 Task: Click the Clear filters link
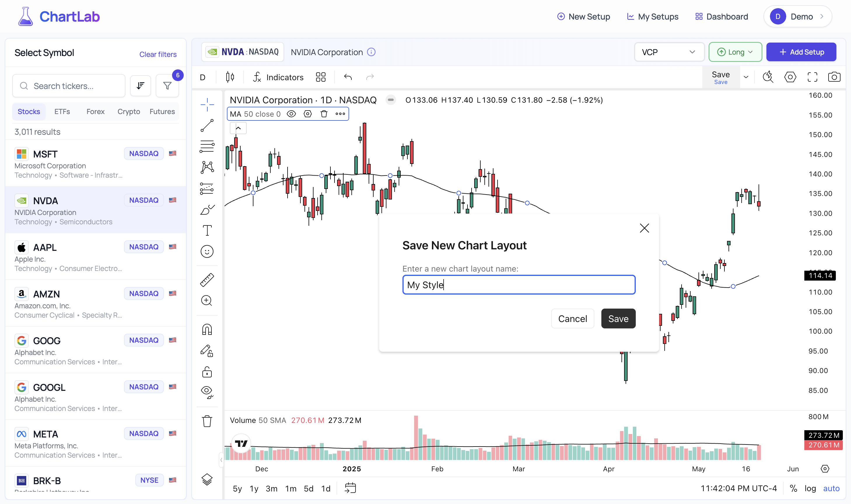click(158, 54)
